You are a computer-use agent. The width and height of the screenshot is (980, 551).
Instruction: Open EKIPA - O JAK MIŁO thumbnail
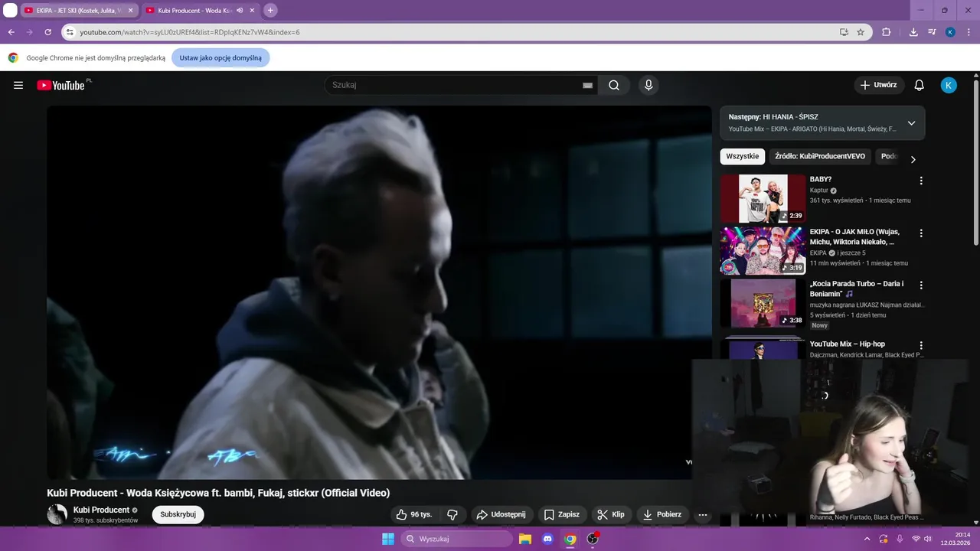coord(763,250)
